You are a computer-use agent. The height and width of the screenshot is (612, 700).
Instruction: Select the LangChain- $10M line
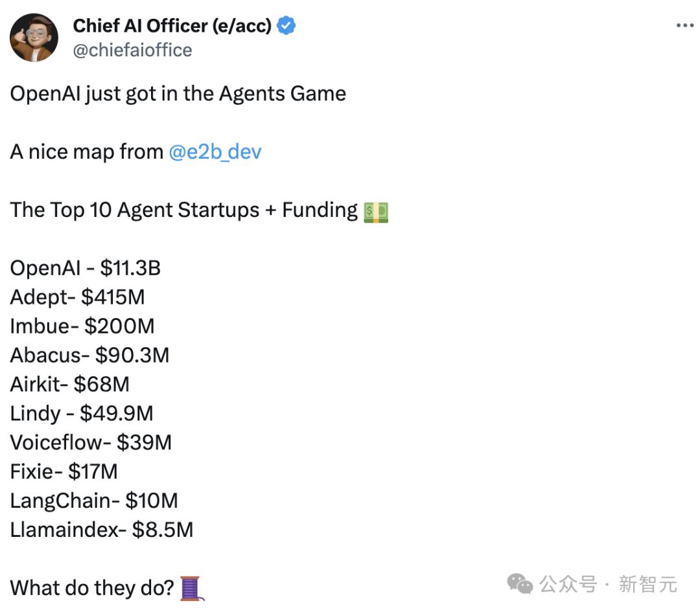(94, 501)
